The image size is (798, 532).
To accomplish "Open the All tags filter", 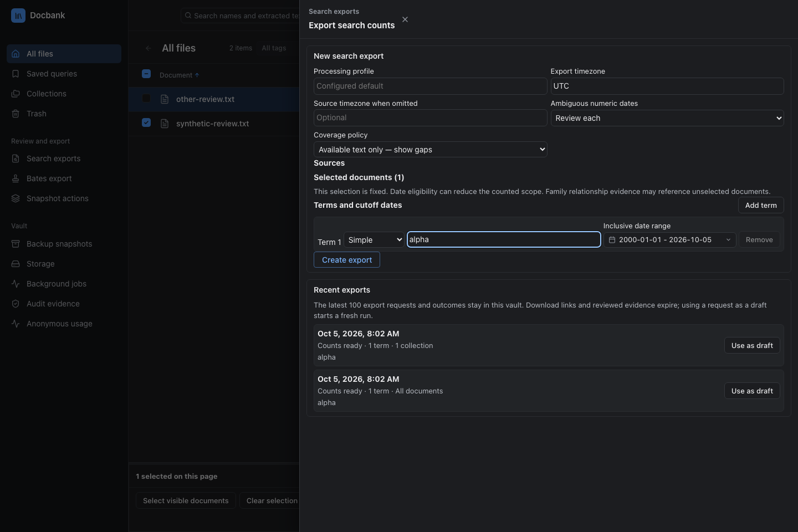I will click(274, 48).
